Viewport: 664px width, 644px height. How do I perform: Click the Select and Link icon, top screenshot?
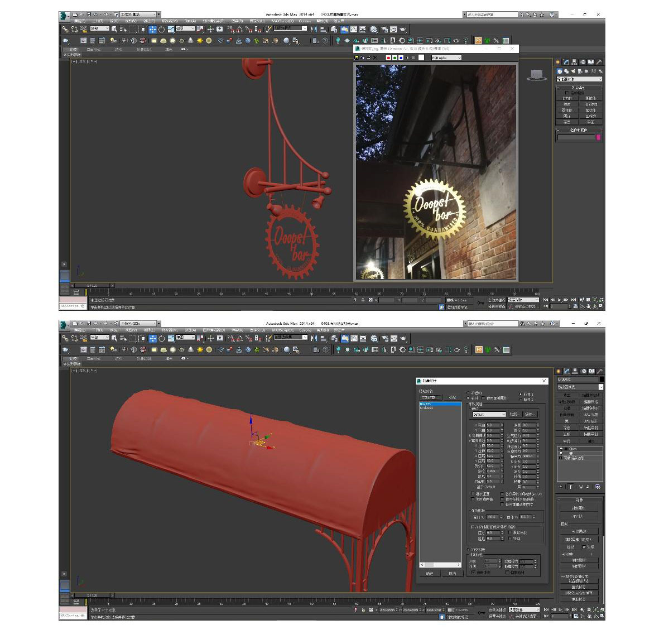click(65, 29)
